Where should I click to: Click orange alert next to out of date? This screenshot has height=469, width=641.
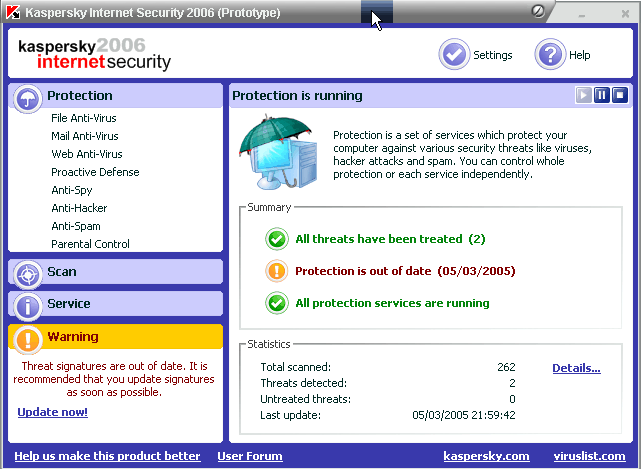tap(277, 271)
